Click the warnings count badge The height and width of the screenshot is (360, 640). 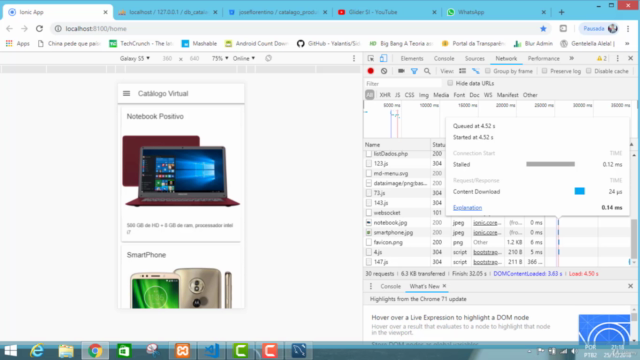pyautogui.click(x=602, y=58)
